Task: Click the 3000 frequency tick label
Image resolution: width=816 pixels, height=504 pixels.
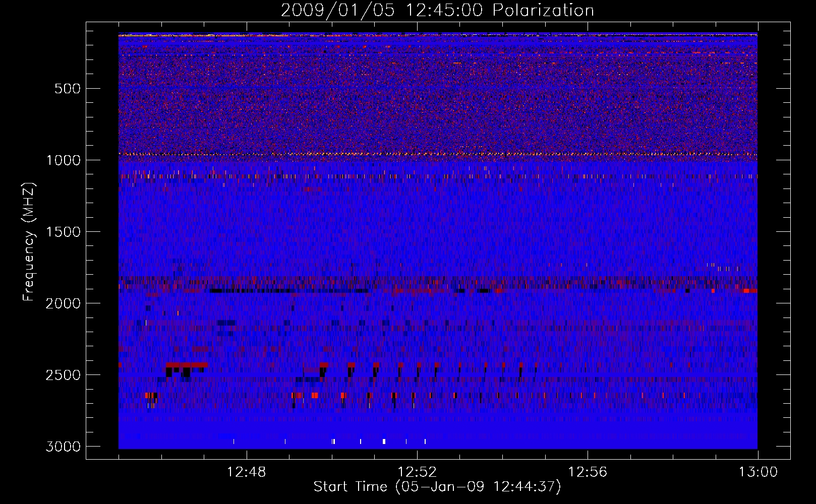Action: pos(63,447)
